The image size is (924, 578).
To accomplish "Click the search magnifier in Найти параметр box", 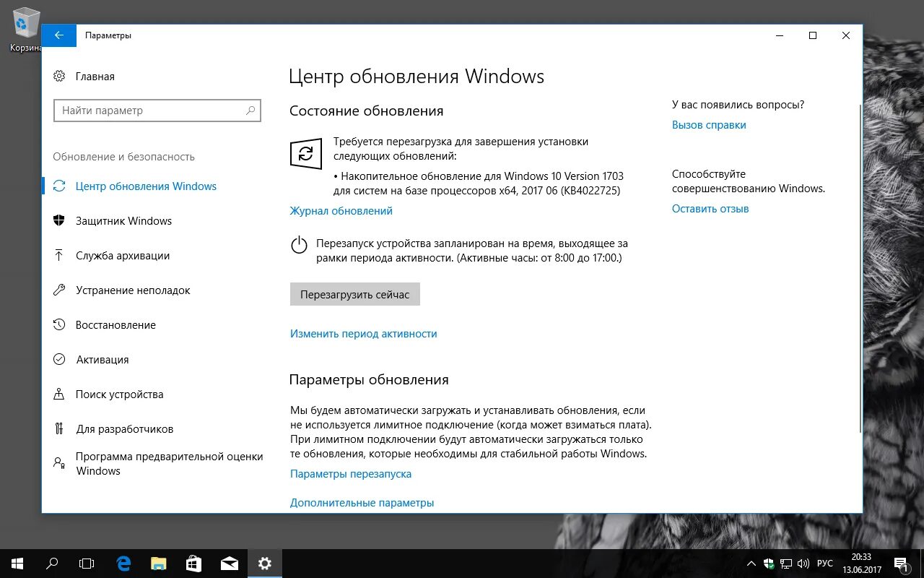I will coord(250,111).
